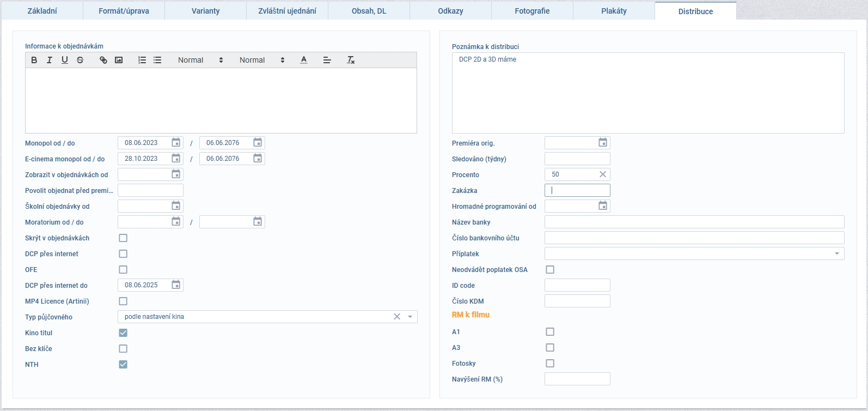Toggle underline formatting in editor toolbar
Screen dimensions: 868x411
(65, 60)
